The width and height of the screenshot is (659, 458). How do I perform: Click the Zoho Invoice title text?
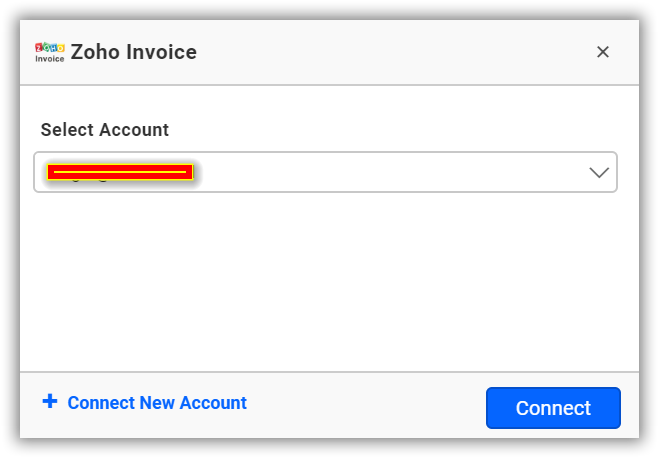(134, 52)
